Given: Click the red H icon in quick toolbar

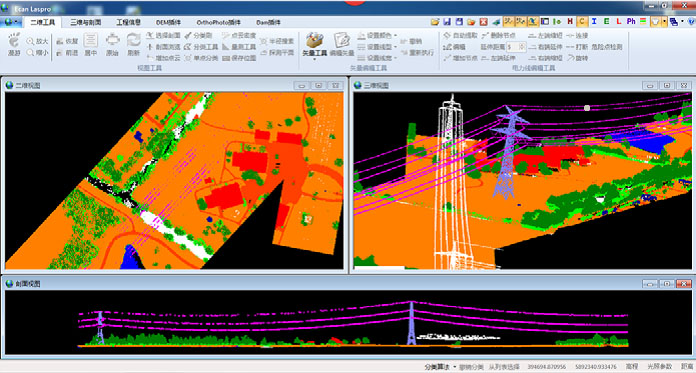Looking at the screenshot, I should 570,21.
